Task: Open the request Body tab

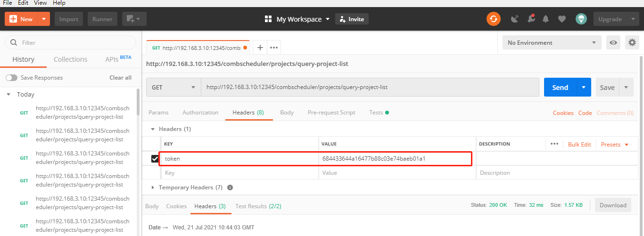Action: (x=287, y=113)
